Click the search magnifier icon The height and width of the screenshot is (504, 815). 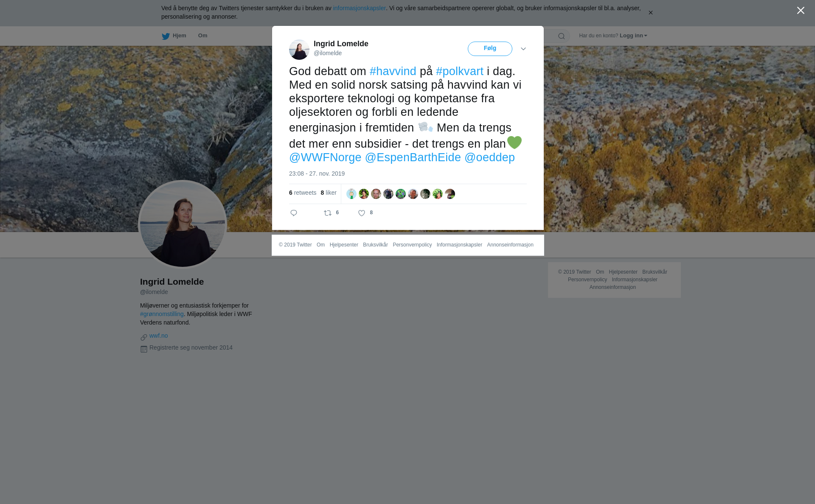coord(562,36)
